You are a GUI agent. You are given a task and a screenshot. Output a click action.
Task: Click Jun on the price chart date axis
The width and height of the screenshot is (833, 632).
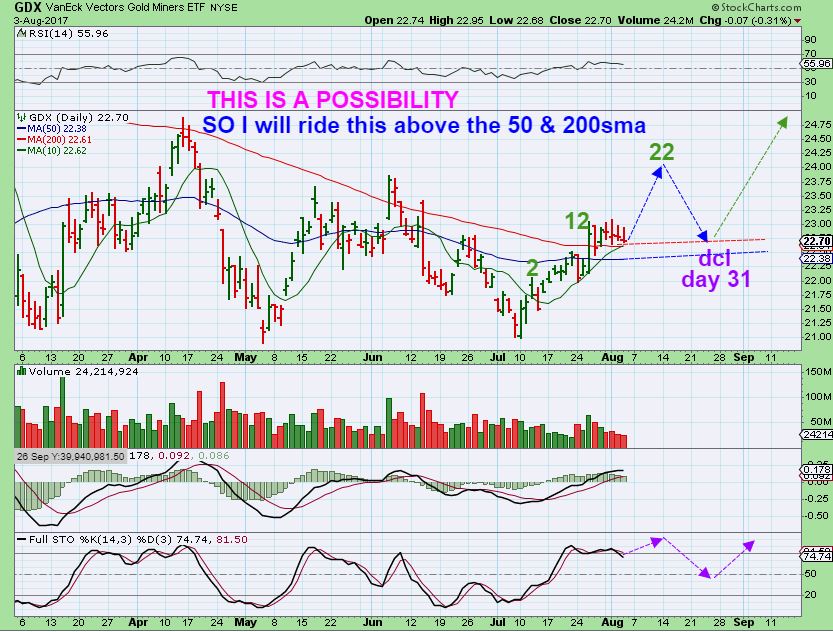372,357
